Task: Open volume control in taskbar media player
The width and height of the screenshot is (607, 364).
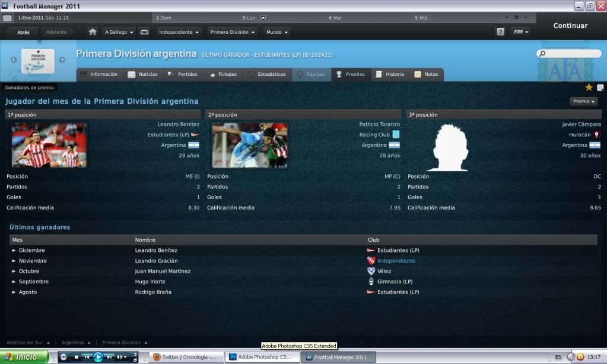Action: click(122, 357)
